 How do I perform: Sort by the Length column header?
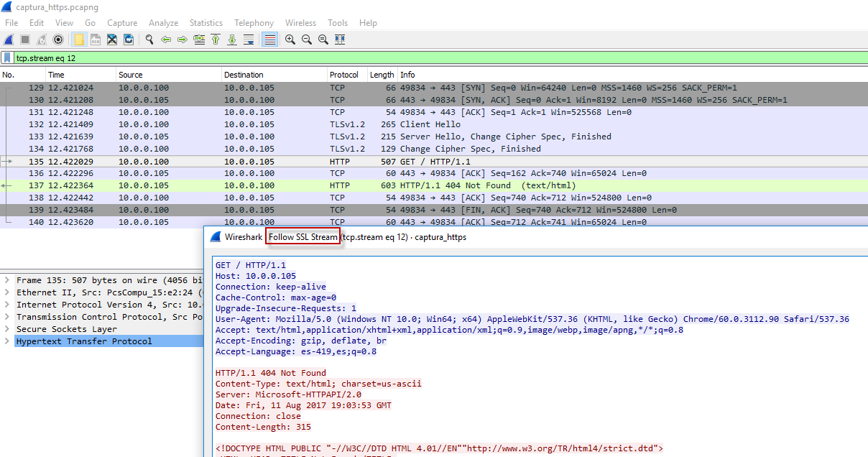click(x=382, y=75)
